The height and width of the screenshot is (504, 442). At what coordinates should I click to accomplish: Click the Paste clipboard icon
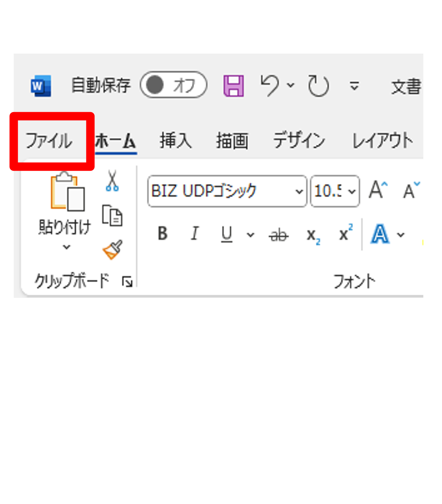click(67, 191)
